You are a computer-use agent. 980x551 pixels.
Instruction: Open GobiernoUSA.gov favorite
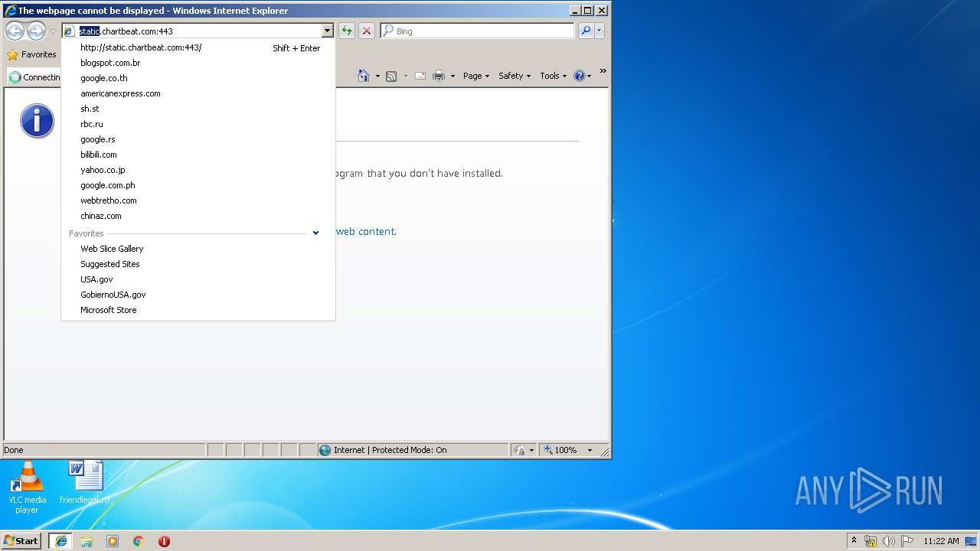coord(198,295)
